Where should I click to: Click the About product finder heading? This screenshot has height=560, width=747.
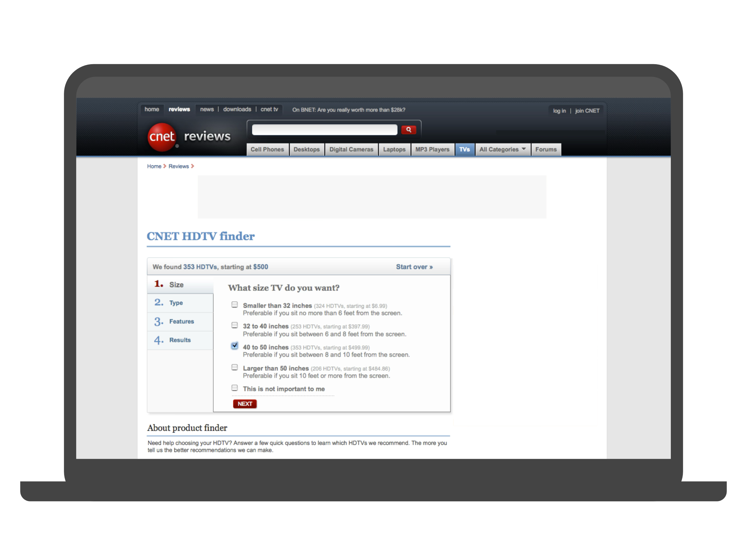(x=187, y=428)
